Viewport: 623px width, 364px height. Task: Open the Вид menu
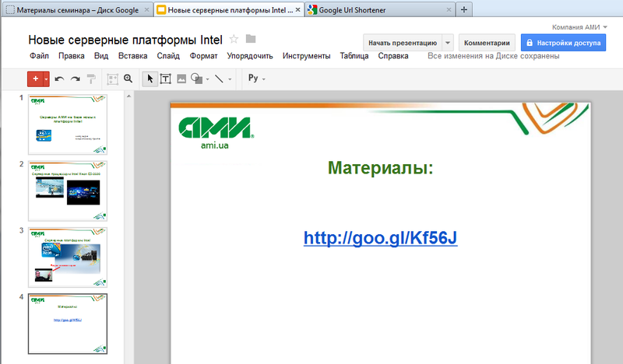tap(101, 56)
